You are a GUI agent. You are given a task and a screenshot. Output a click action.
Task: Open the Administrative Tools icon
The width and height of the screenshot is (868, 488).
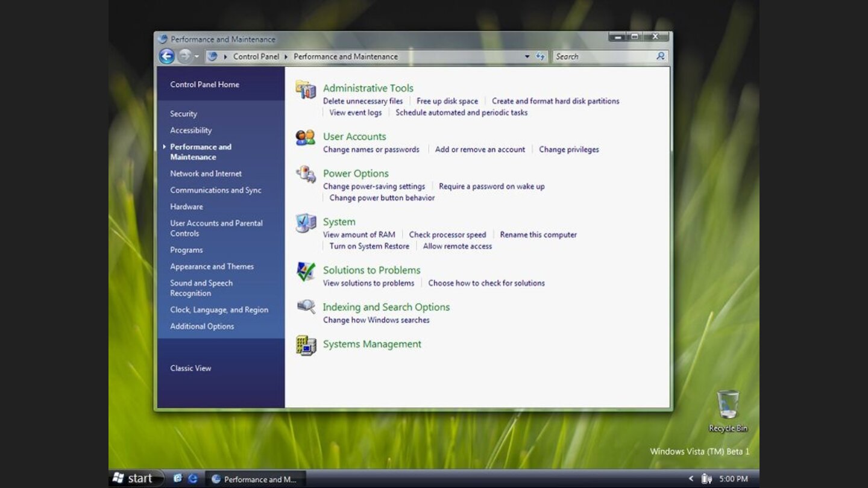[x=306, y=90]
